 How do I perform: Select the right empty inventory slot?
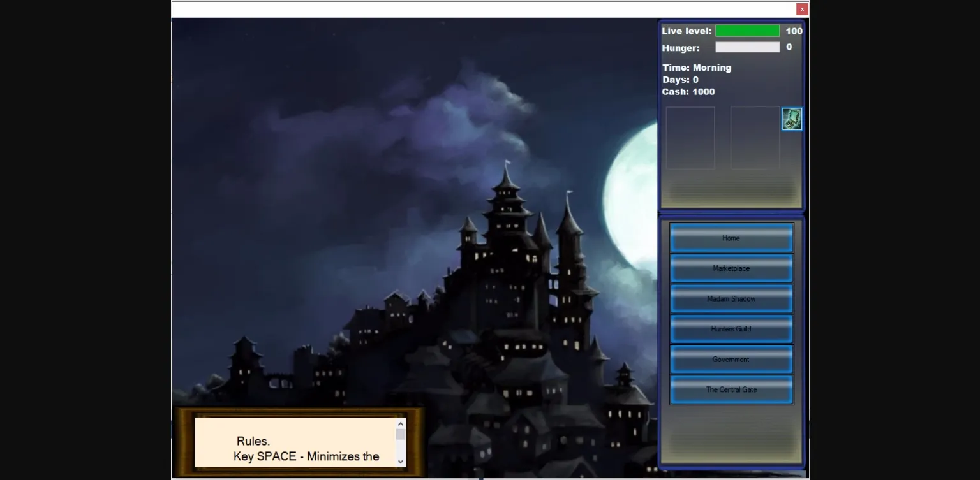(x=755, y=138)
